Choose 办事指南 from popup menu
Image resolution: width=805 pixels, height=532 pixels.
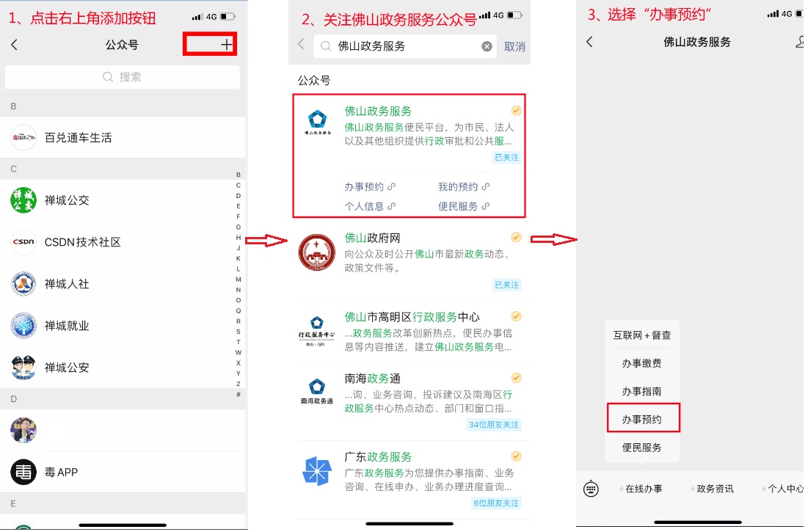[642, 391]
